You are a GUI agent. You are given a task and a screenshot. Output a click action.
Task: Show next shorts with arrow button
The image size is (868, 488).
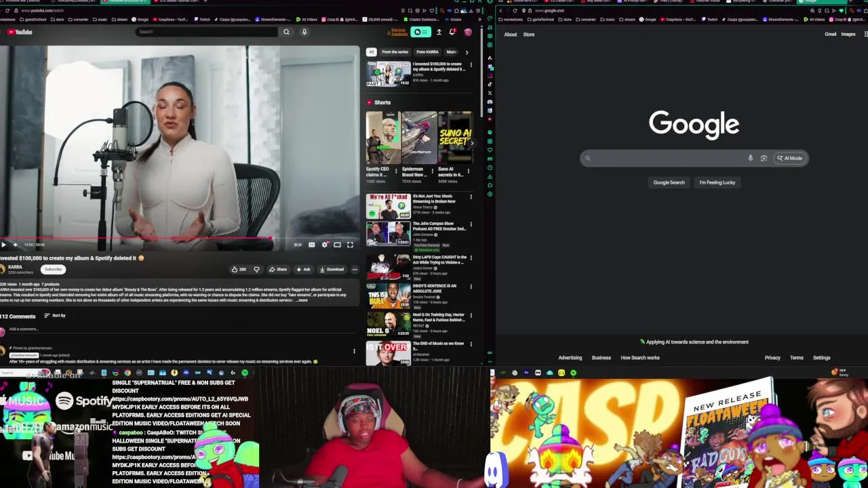[472, 143]
